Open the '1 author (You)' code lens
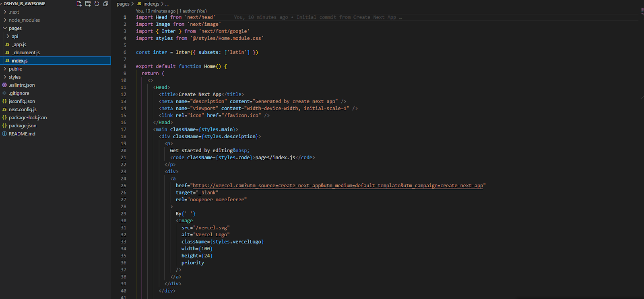644x299 pixels. [193, 11]
